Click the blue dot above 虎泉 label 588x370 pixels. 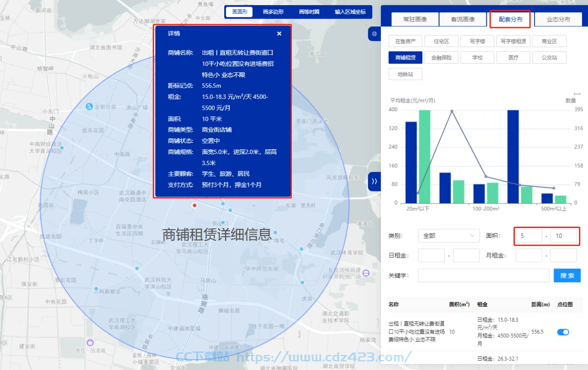point(302,283)
